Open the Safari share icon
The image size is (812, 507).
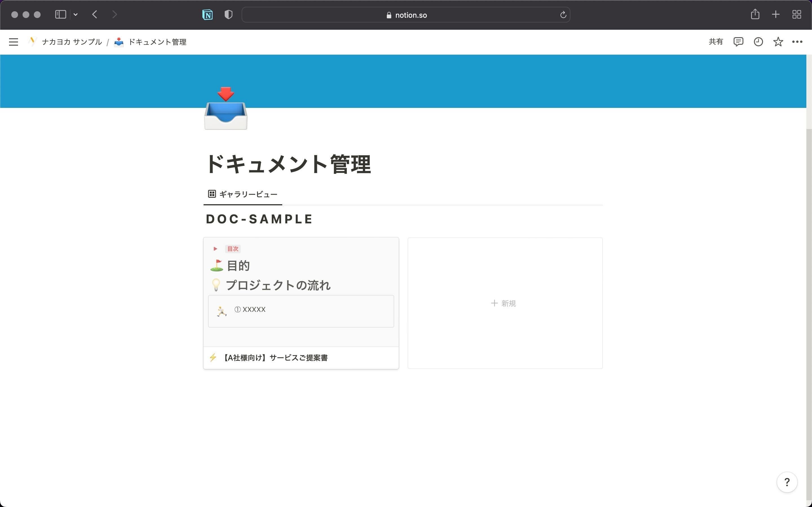(755, 14)
